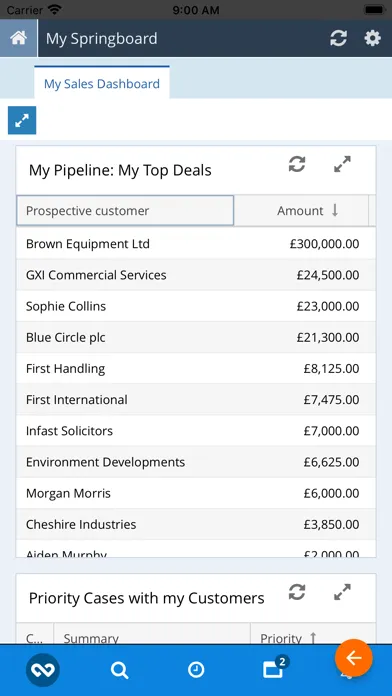This screenshot has height=696, width=392.
Task: Open recent items clock icon
Action: (196, 670)
